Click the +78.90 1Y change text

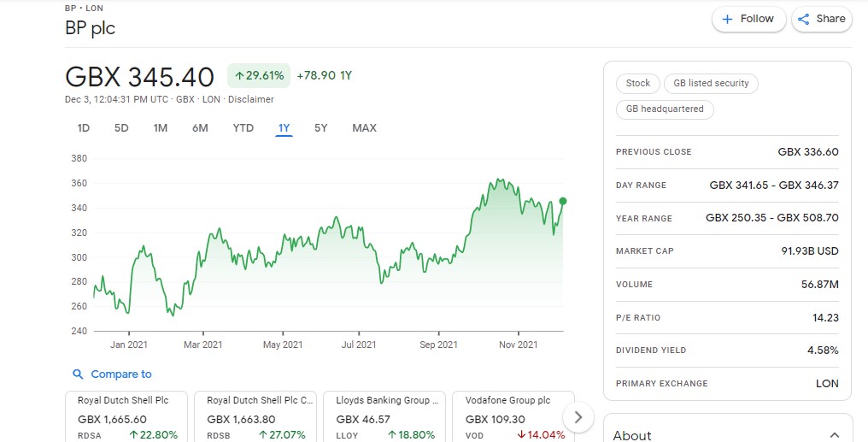tap(325, 75)
